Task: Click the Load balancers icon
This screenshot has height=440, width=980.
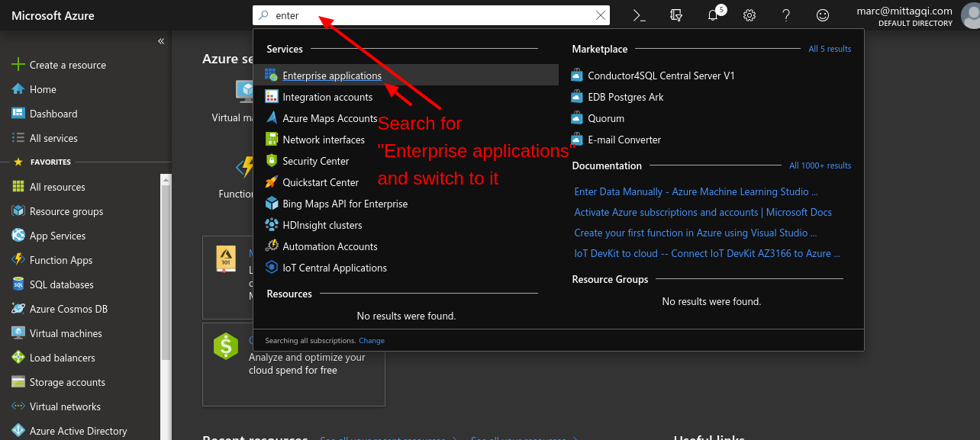Action: point(18,358)
